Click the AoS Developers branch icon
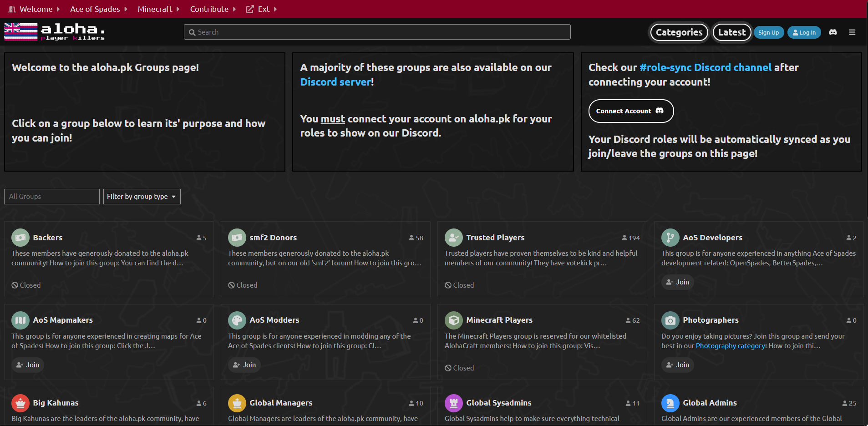Screen dimensions: 868x426 pyautogui.click(x=670, y=238)
